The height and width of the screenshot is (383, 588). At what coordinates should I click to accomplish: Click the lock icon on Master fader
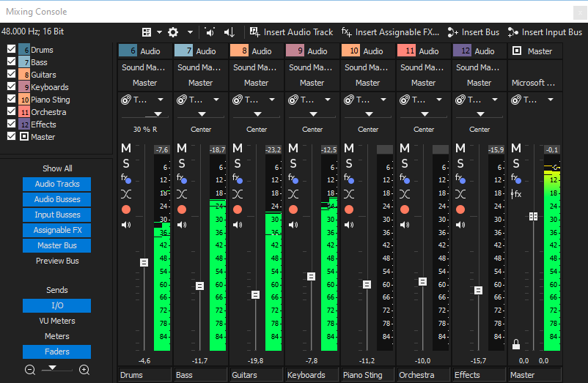[516, 344]
